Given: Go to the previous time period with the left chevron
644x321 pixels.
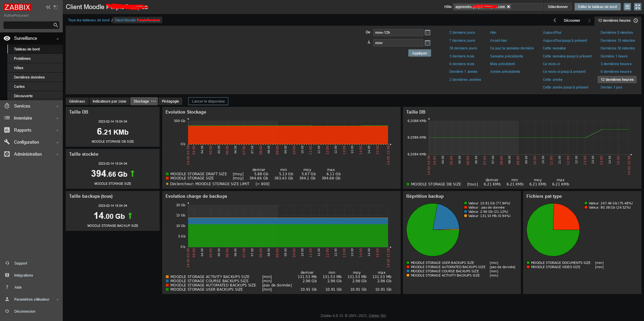Looking at the screenshot, I should pyautogui.click(x=555, y=20).
